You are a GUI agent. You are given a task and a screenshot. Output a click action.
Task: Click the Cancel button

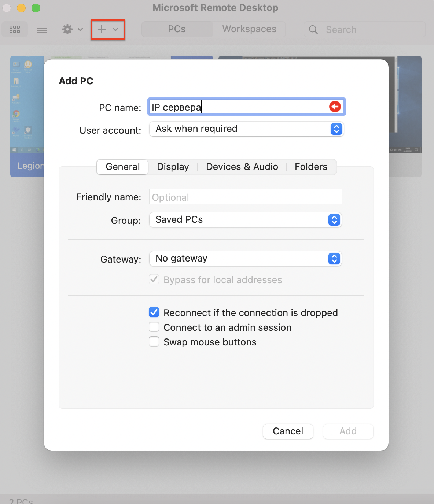point(288,431)
